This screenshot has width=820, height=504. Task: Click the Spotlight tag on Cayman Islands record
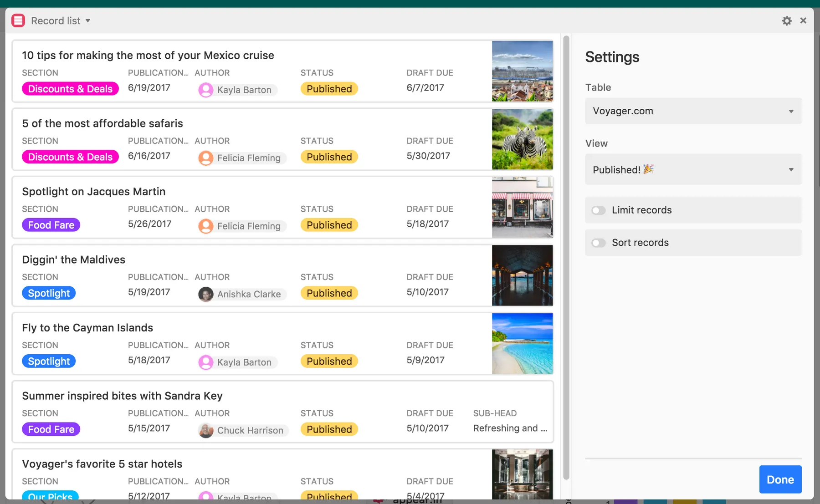[49, 361]
